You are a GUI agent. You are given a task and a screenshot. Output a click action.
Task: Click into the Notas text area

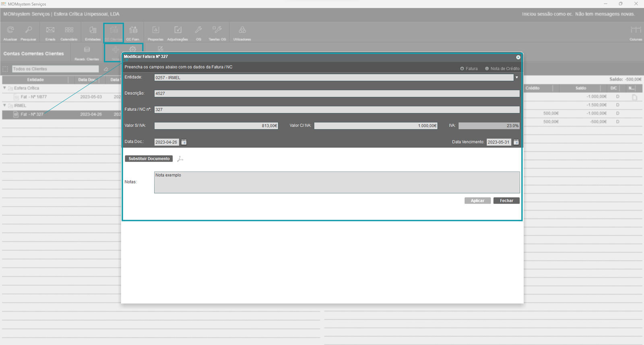(336, 183)
